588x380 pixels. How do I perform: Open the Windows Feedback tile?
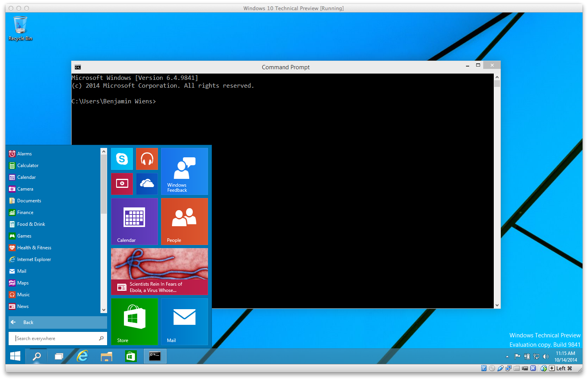pyautogui.click(x=184, y=171)
